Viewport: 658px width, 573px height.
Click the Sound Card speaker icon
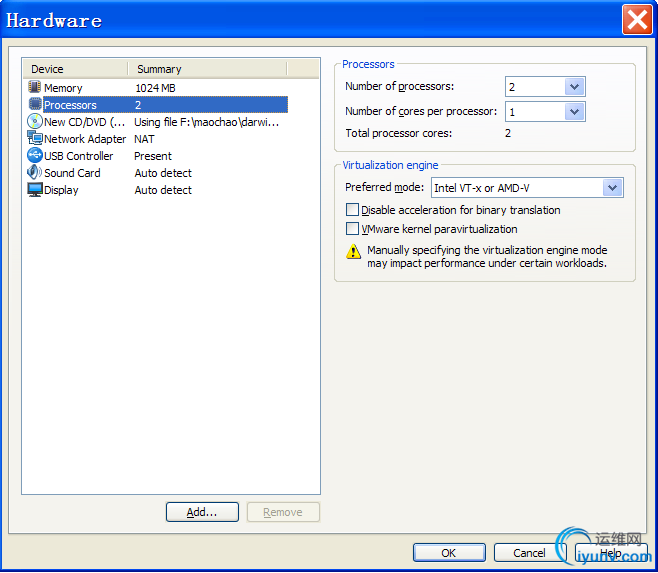pos(34,172)
